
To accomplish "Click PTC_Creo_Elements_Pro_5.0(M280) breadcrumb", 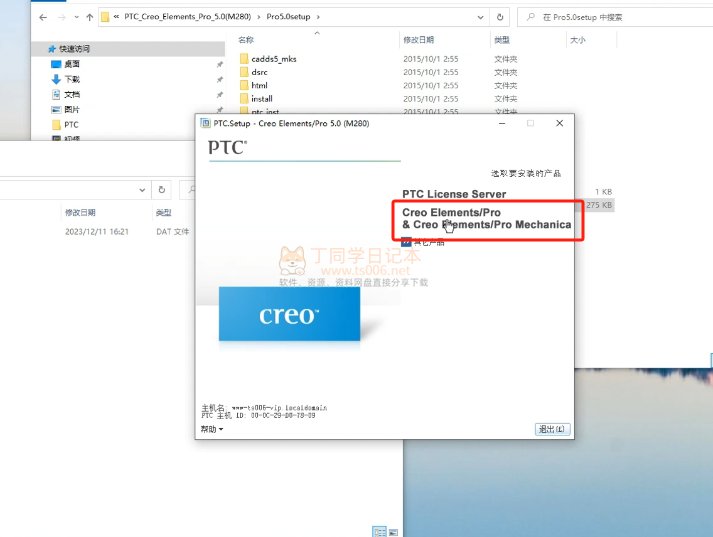I will (187, 17).
